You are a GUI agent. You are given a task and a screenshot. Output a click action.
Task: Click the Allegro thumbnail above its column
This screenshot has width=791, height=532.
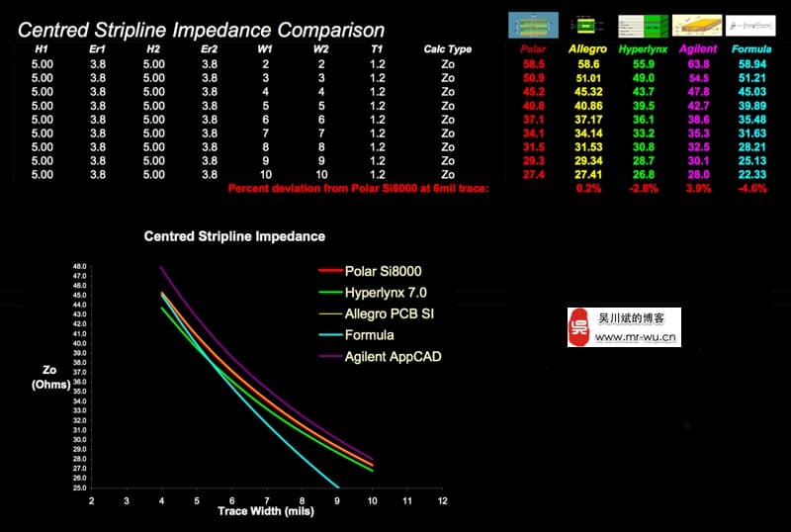tap(585, 26)
